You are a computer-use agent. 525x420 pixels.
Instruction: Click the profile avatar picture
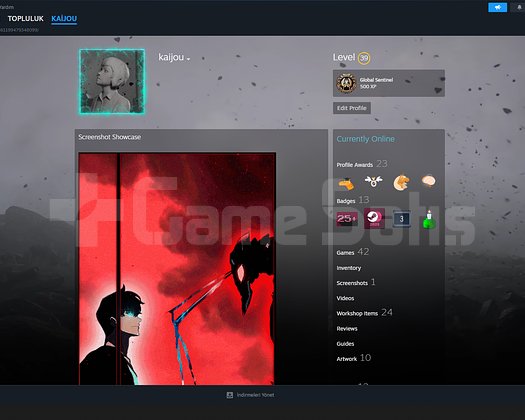point(112,81)
